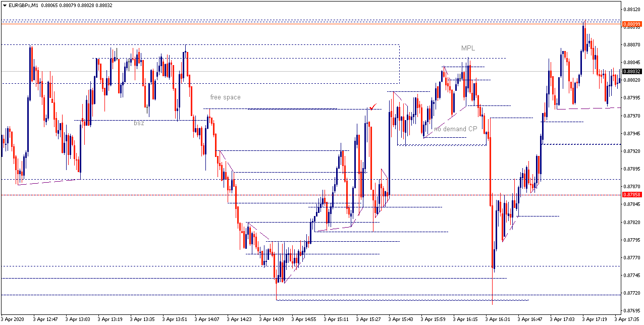Click the 0.87995 price scale value
The image size is (644, 325).
632,98
